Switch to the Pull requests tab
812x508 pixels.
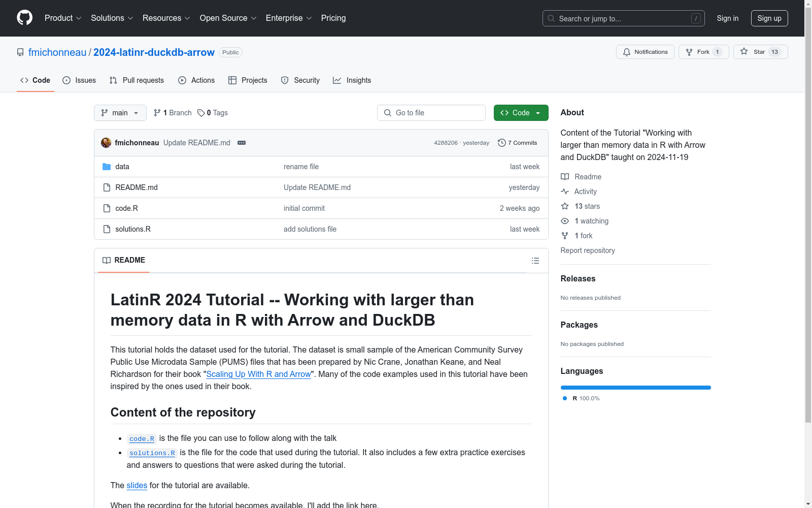[x=137, y=80]
